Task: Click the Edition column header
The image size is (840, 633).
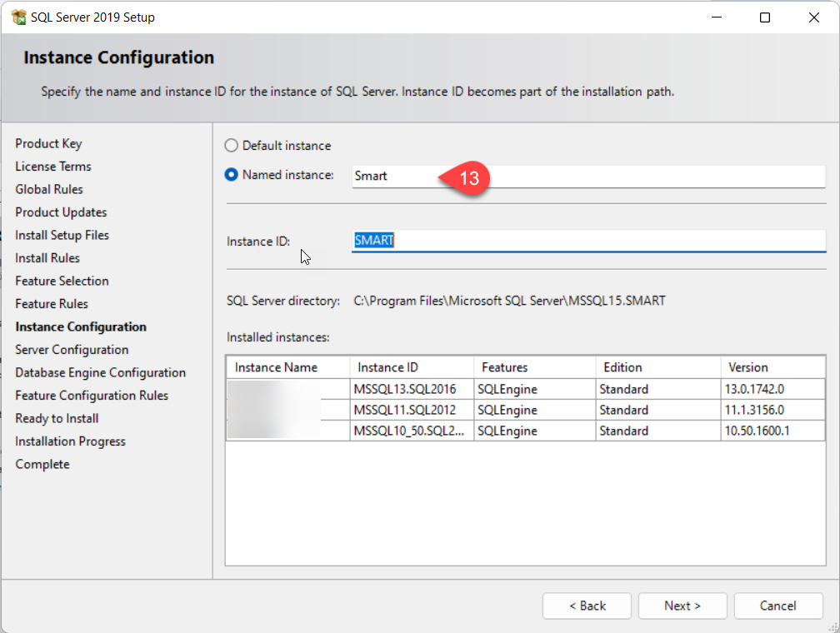Action: [x=657, y=367]
